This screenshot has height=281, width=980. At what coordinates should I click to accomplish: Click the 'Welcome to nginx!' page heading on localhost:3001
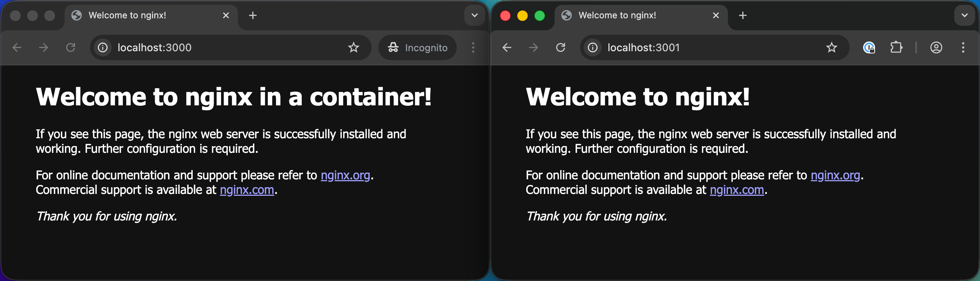[x=638, y=97]
